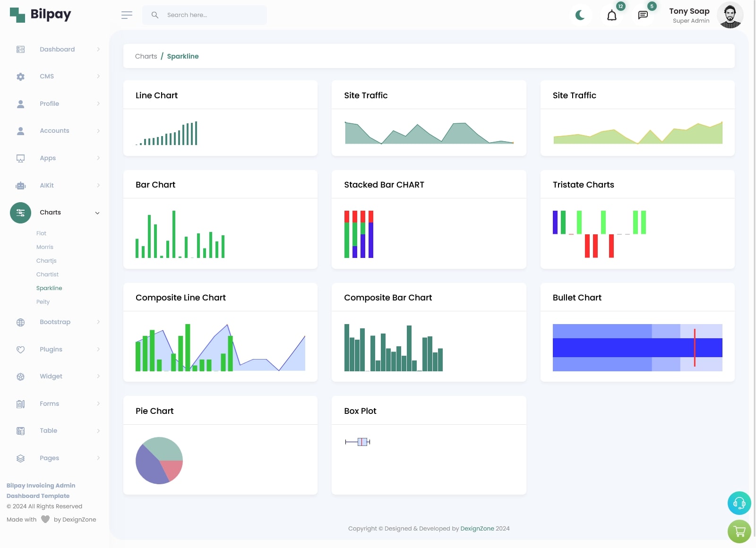Expand the Forms sidebar menu
The image size is (756, 548).
50,403
